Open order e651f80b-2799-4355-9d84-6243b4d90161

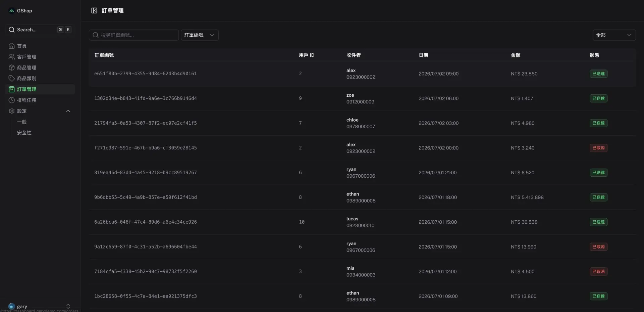[146, 74]
